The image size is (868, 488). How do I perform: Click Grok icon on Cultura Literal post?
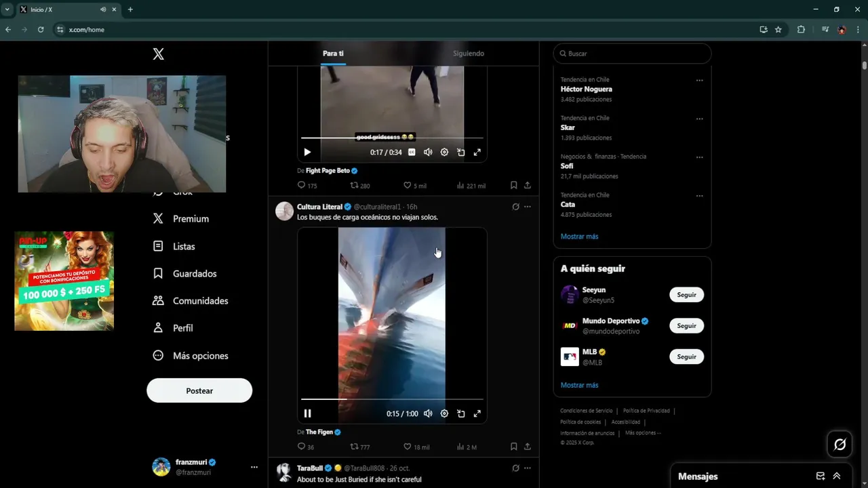[515, 207]
